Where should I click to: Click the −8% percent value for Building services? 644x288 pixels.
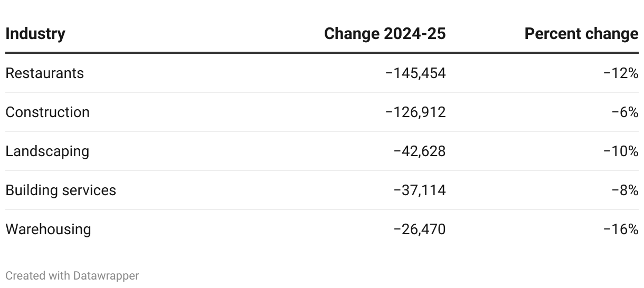point(625,190)
